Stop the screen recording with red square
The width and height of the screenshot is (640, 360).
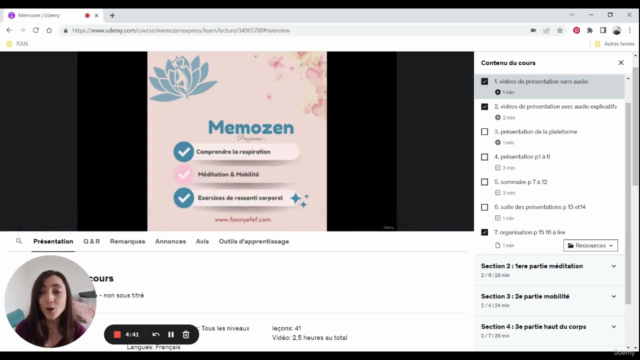pos(117,335)
